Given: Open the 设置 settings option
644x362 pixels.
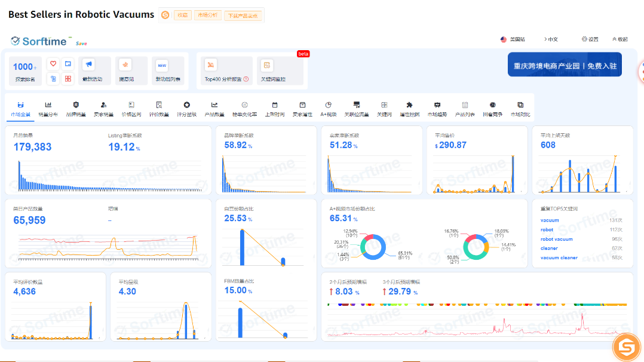Looking at the screenshot, I should coord(590,39).
